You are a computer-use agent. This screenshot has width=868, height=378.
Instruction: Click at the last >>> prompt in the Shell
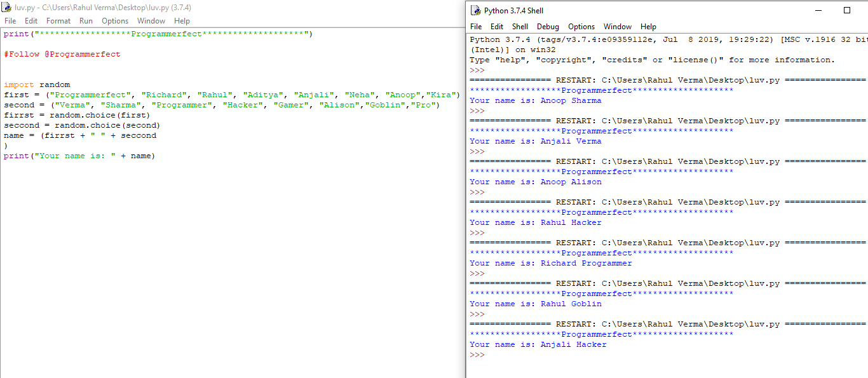(476, 354)
